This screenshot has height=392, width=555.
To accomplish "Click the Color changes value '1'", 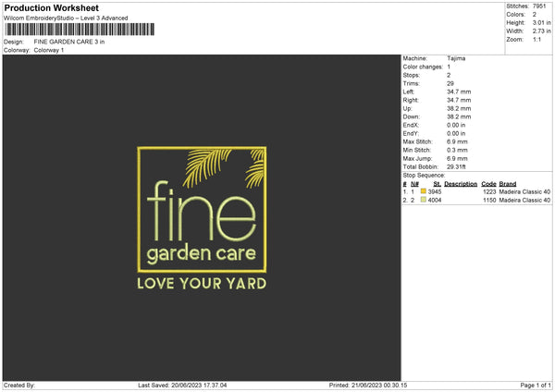I will pyautogui.click(x=449, y=67).
